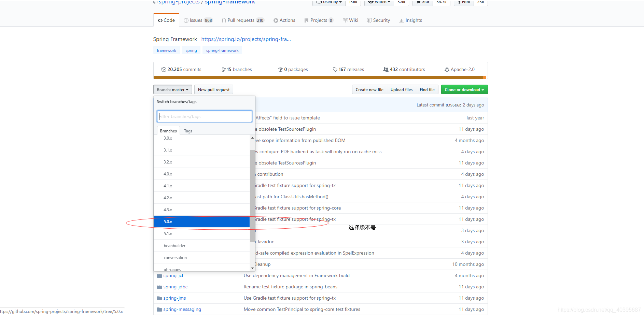
Task: Select the highlighted 5.0.x branch
Action: 202,222
